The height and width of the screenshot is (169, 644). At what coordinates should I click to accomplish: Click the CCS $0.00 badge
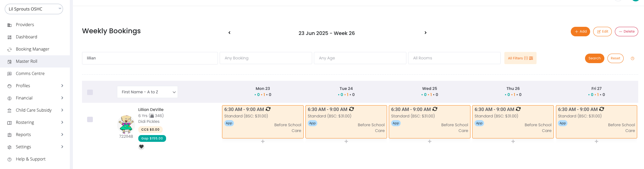click(150, 130)
